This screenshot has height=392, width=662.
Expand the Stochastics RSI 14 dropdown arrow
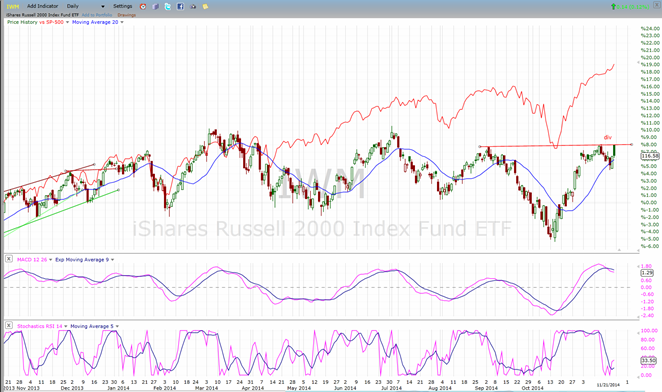click(66, 326)
